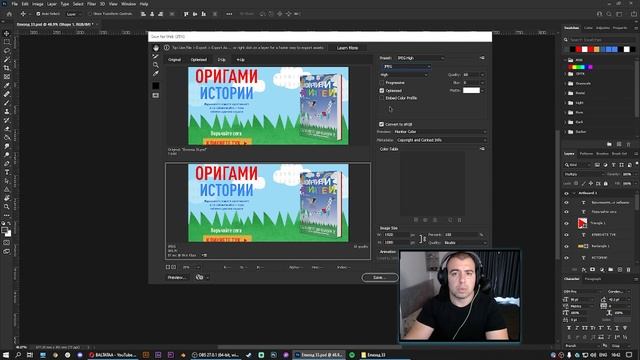Open the Color Table panel menu icon
This screenshot has height=360, width=640.
pyautogui.click(x=482, y=149)
